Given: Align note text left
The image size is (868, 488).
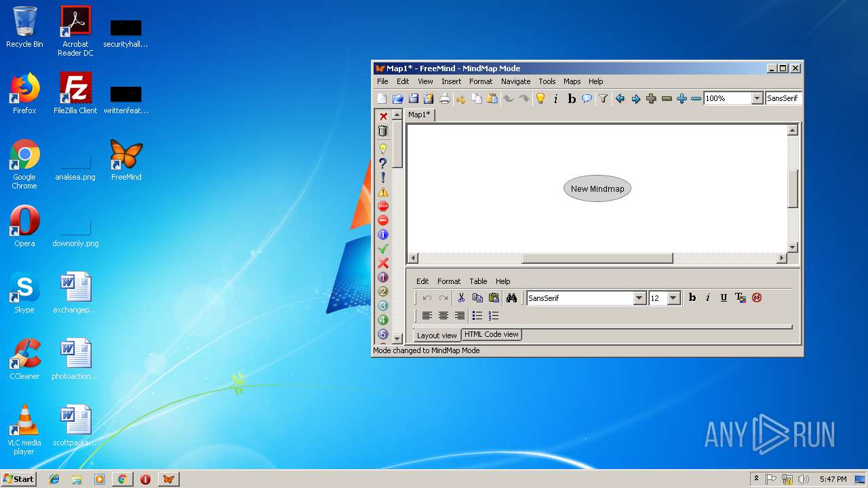Looking at the screenshot, I should pyautogui.click(x=427, y=316).
